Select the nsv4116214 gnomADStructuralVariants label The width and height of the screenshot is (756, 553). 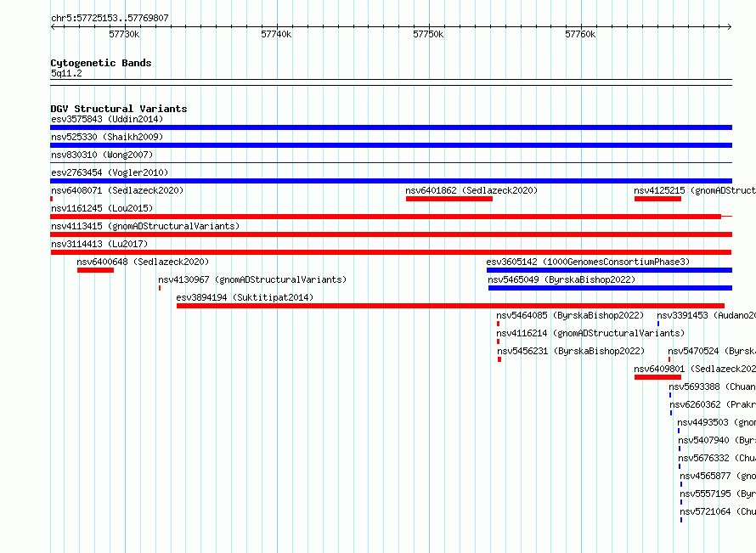590,333
